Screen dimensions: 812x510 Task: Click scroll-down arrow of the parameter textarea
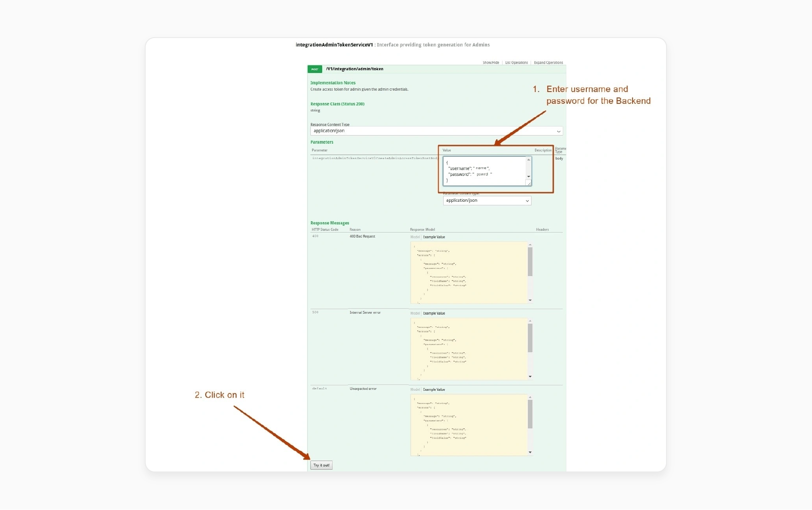(528, 176)
